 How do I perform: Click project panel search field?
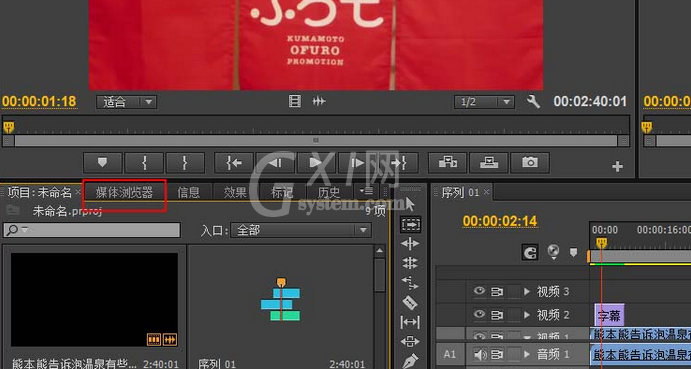pyautogui.click(x=92, y=230)
